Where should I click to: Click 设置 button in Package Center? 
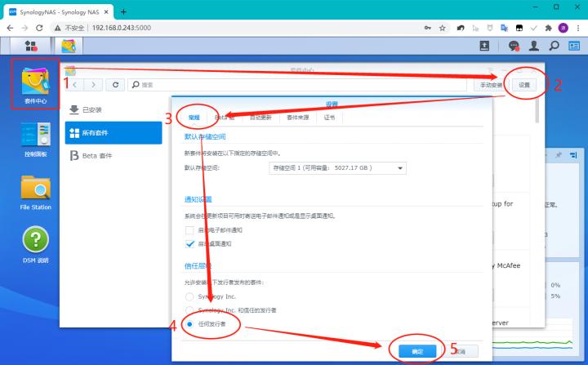click(x=524, y=85)
